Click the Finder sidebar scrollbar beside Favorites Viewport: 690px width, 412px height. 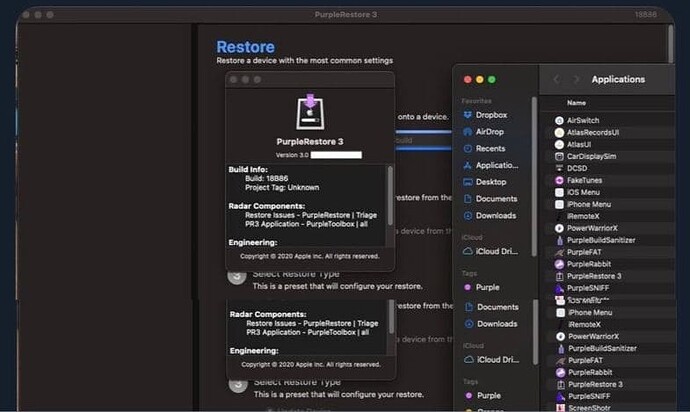coord(534,176)
